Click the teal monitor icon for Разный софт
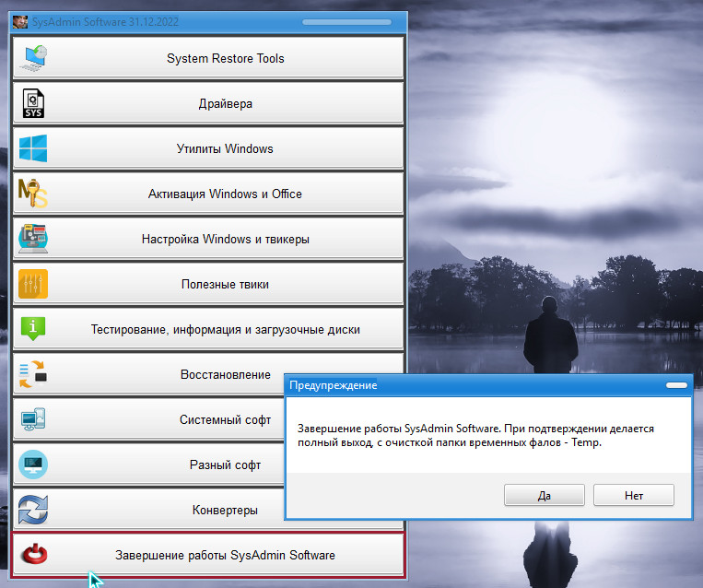Screen dimensions: 703x588 click(x=33, y=465)
